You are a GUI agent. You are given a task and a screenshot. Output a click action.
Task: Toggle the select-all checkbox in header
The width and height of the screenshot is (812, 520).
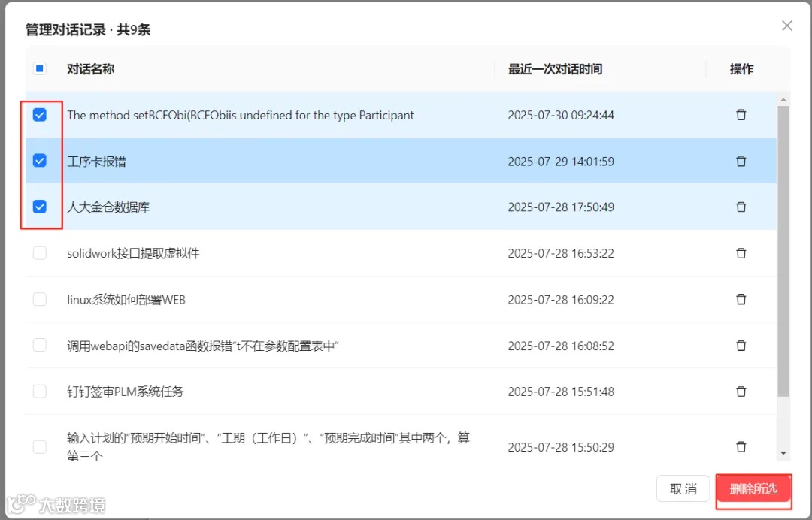tap(40, 68)
